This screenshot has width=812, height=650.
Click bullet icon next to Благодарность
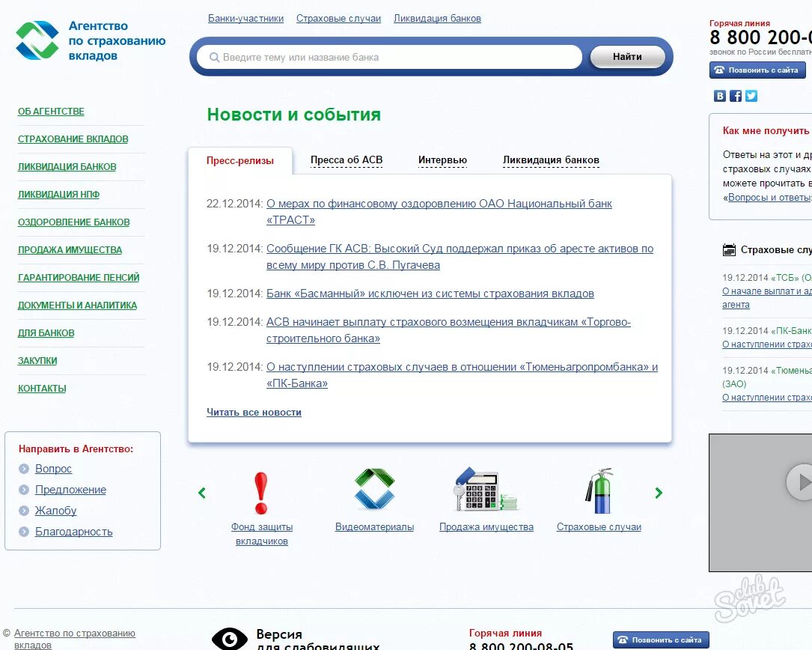pyautogui.click(x=24, y=531)
